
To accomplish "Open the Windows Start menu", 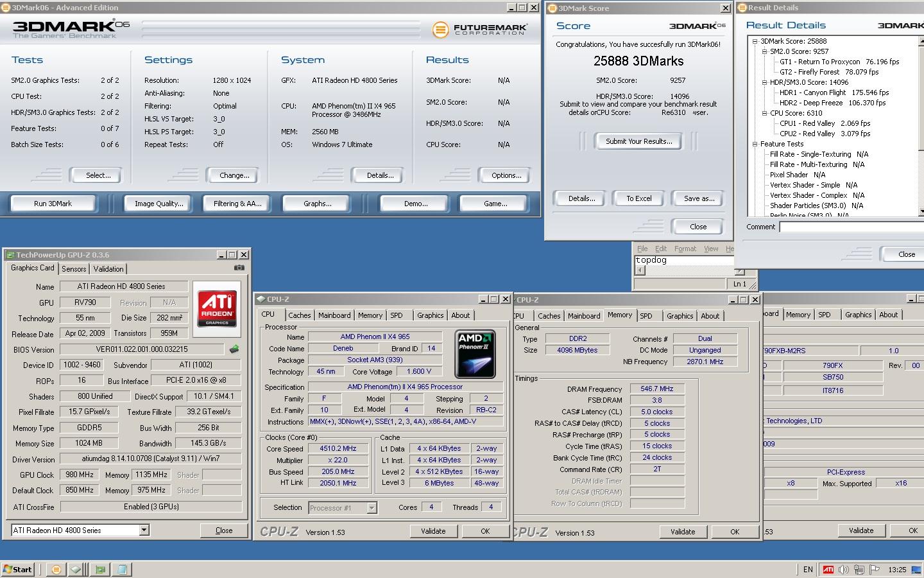I will coord(17,569).
